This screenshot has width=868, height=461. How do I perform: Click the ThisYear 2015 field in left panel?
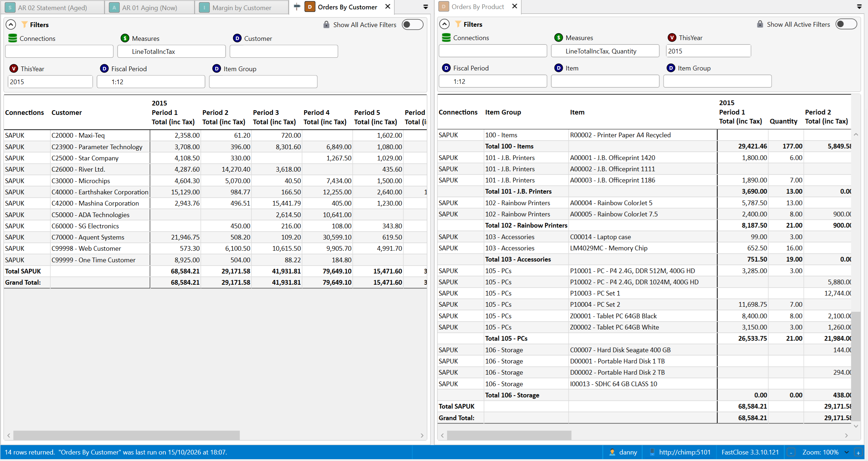(x=50, y=82)
